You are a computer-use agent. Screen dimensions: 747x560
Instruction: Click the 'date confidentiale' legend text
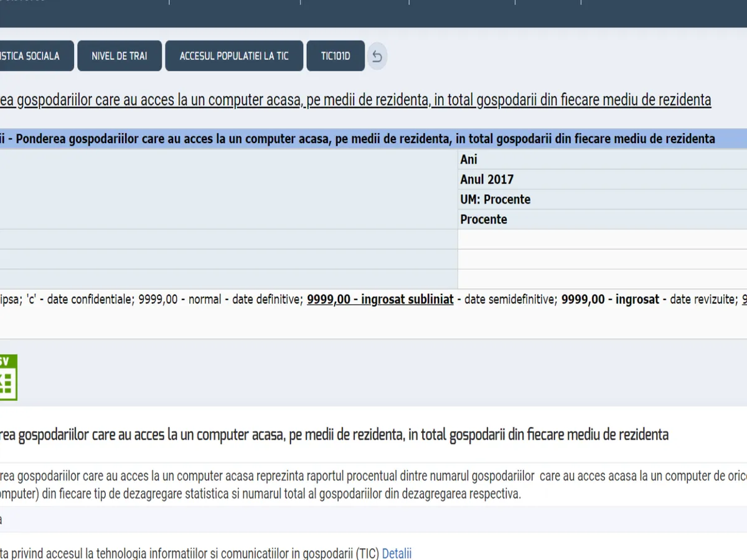90,299
